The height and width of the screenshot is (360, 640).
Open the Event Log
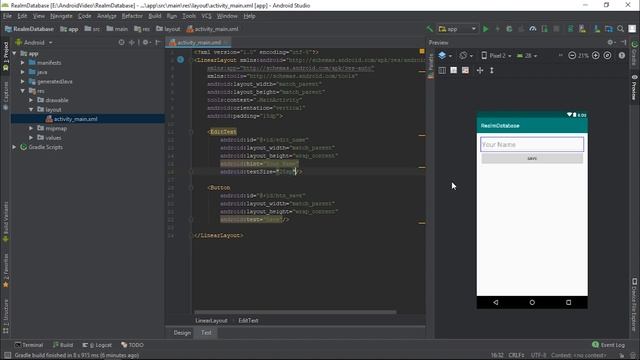click(608, 345)
